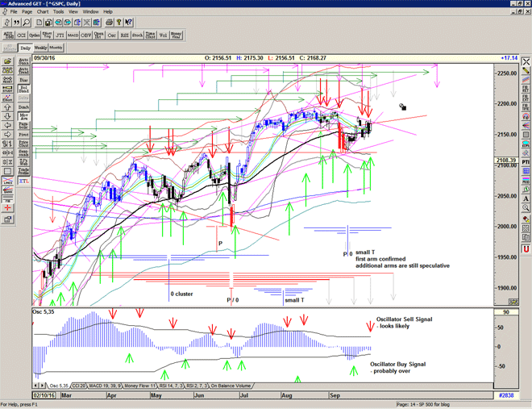Open the Window menu

(x=90, y=12)
